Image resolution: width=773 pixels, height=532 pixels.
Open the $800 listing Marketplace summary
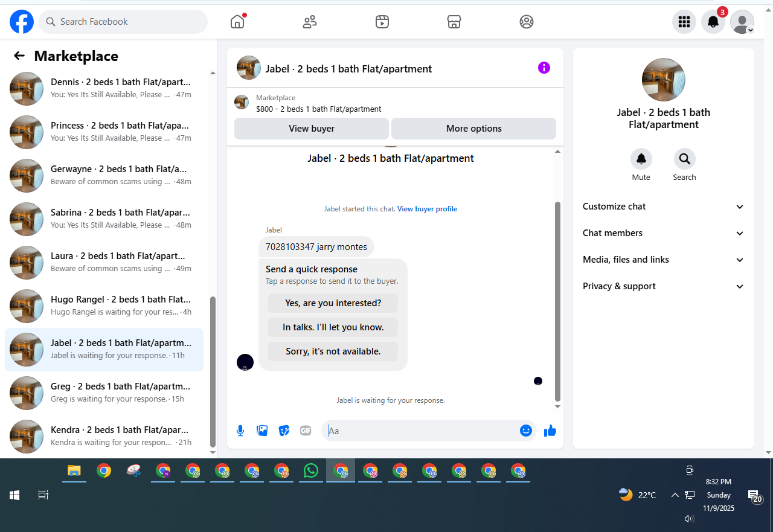395,103
